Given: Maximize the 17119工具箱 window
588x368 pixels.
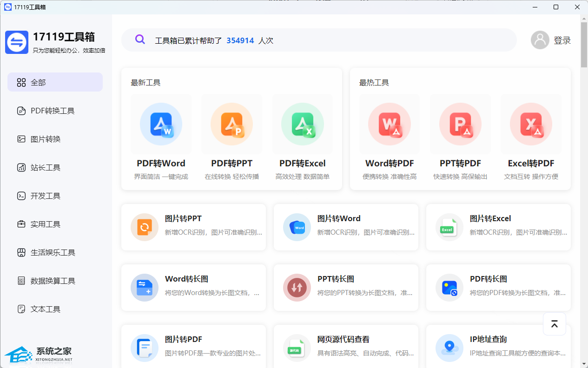Looking at the screenshot, I should pos(556,7).
